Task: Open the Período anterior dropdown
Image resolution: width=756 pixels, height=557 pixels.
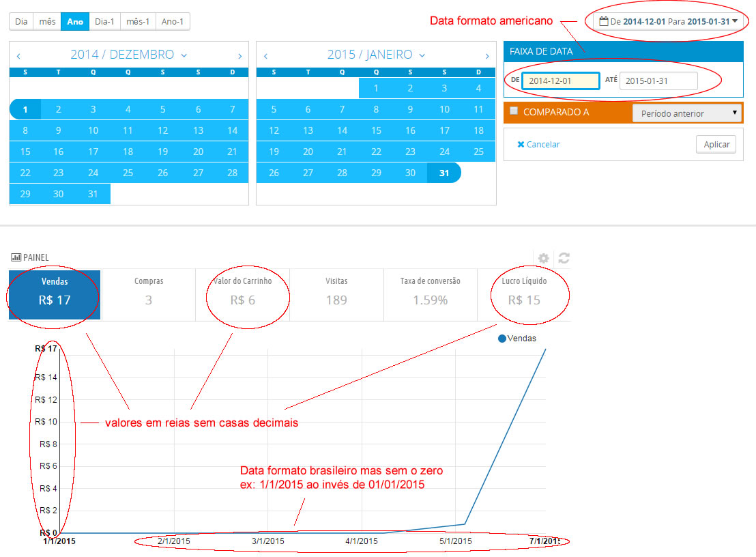Action: [686, 113]
